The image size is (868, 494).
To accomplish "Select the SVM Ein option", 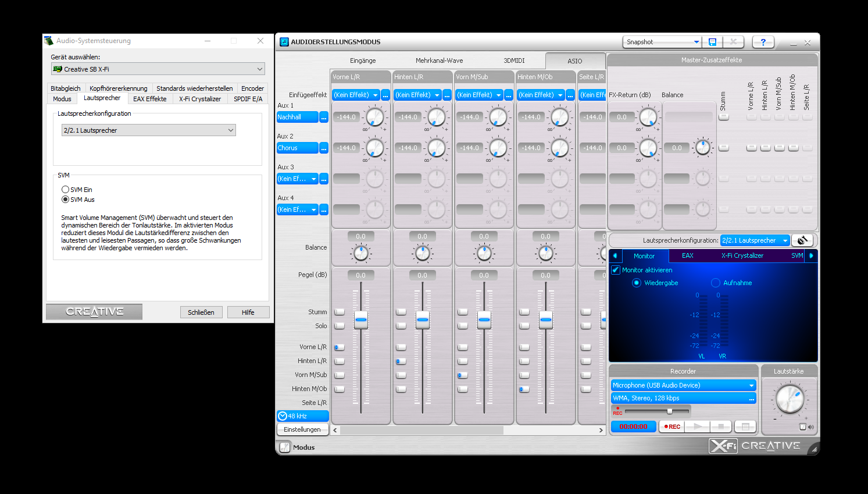I will (65, 190).
